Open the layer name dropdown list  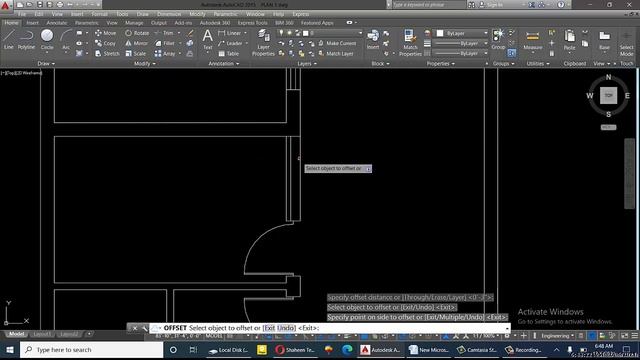tap(360, 33)
